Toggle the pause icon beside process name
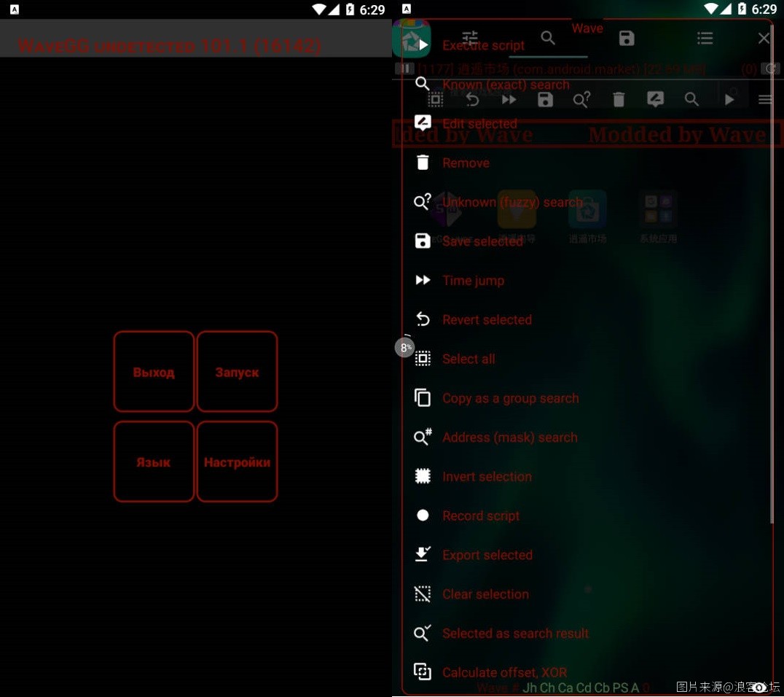 [404, 69]
